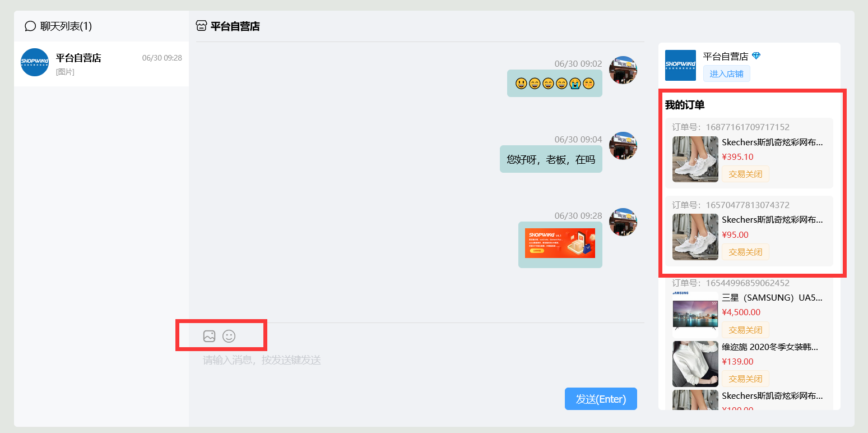This screenshot has height=433, width=868.
Task: Open the SHOPWIND banner image in chat
Action: pos(560,243)
